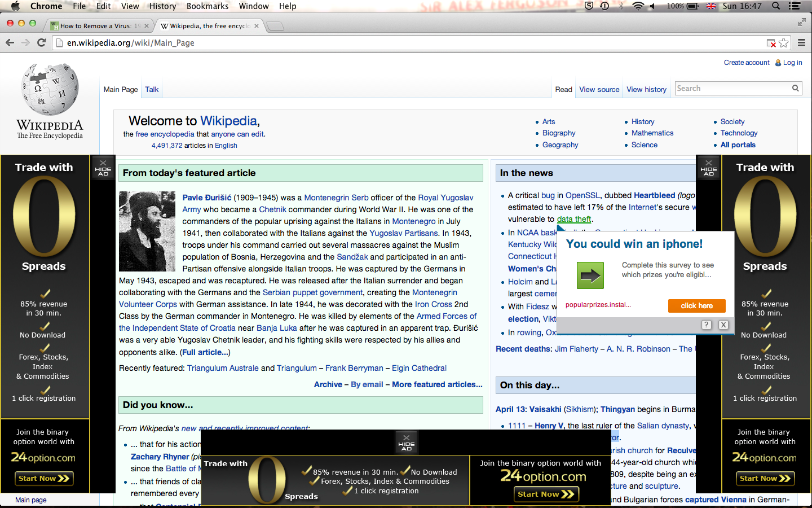Select the Main Page tab
The height and width of the screenshot is (508, 812).
click(121, 89)
